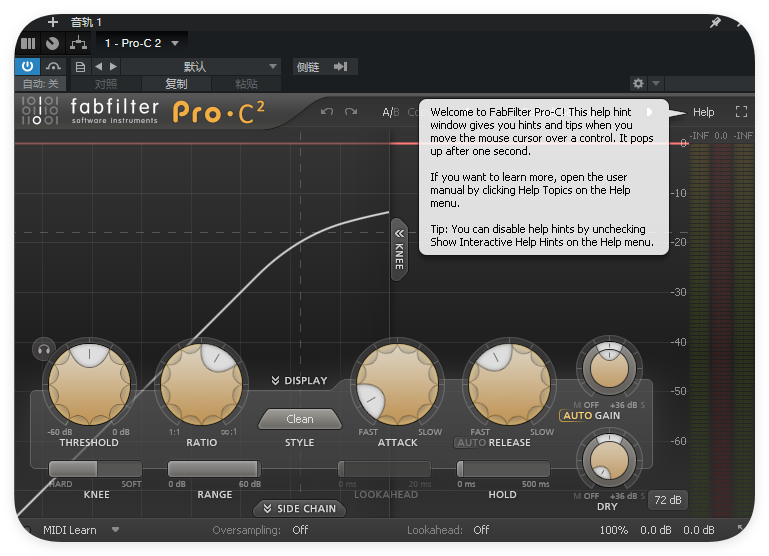Click the HOLD slider
The image size is (769, 556).
point(503,469)
